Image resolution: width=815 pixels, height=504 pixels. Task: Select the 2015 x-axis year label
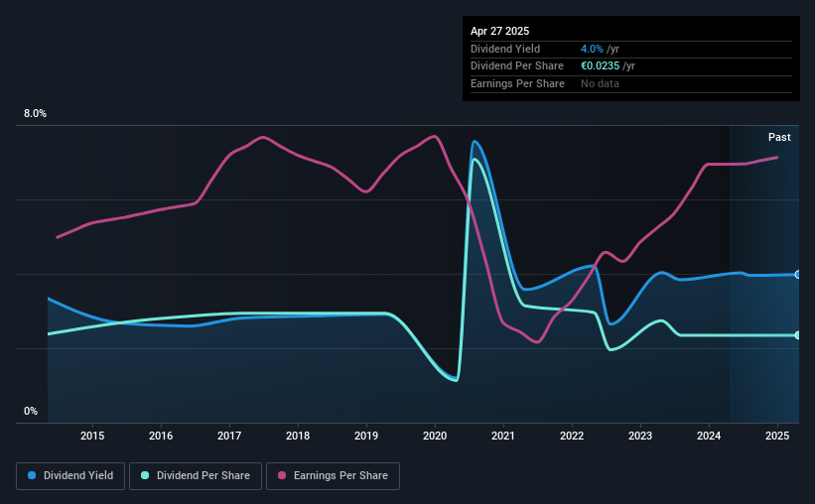pyautogui.click(x=92, y=436)
